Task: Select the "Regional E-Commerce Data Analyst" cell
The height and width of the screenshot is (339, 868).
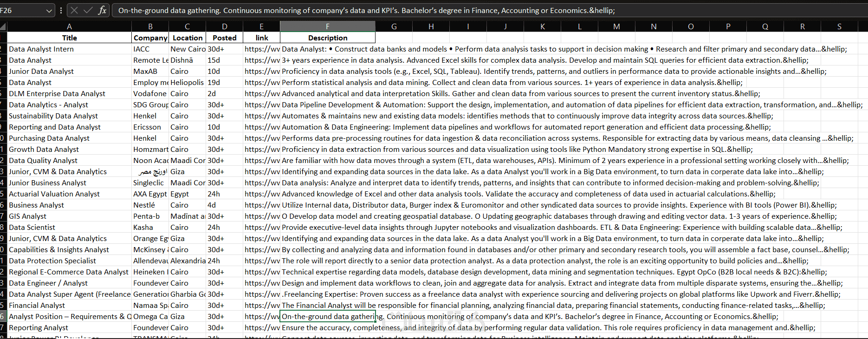Action: (69, 272)
